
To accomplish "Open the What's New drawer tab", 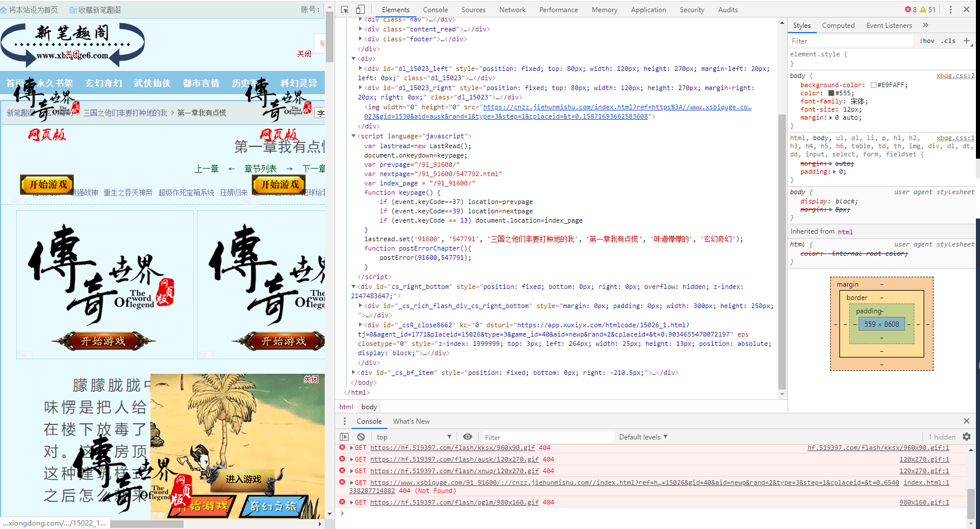I will (x=411, y=421).
